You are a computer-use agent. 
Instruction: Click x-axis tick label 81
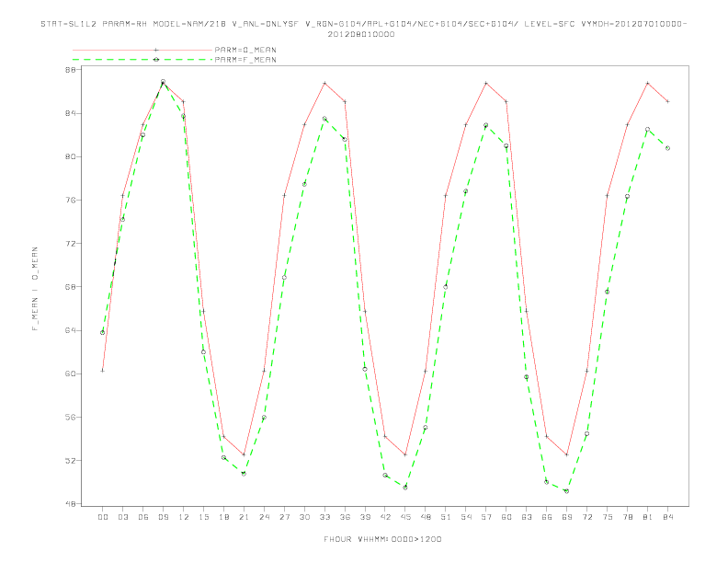pyautogui.click(x=648, y=517)
